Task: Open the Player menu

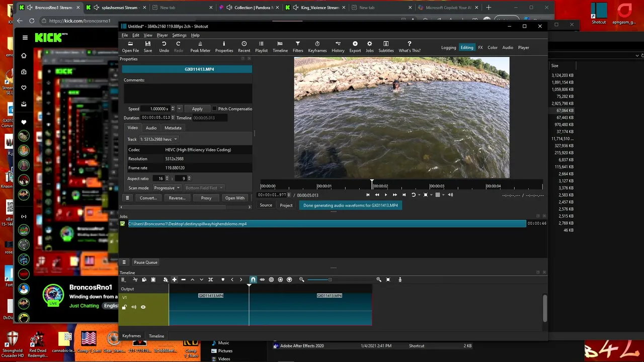Action: click(x=162, y=35)
